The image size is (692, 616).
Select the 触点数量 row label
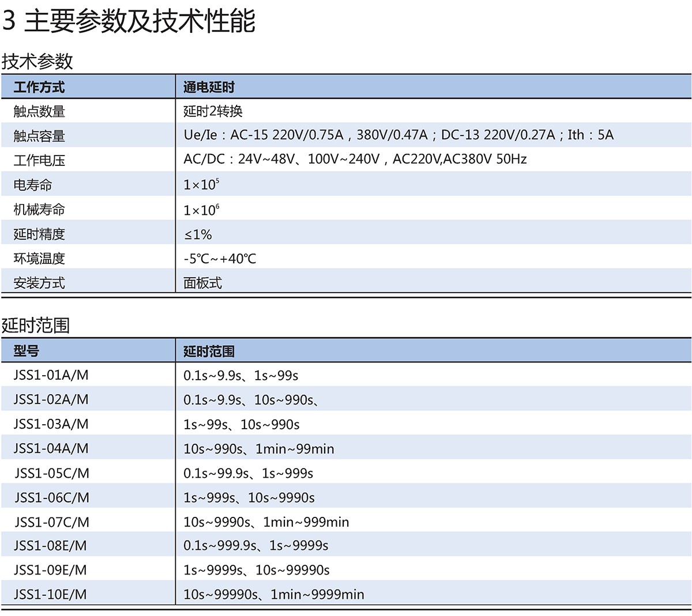tap(39, 111)
